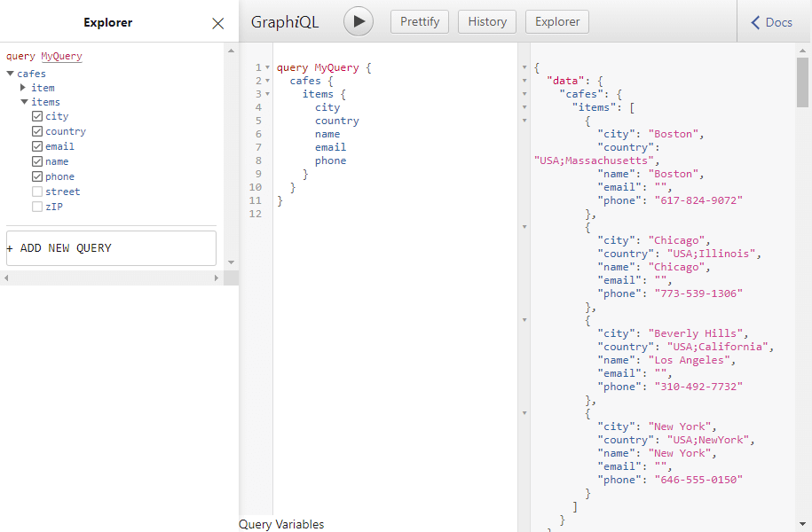
Task: Rename the MyQuery name in Explorer
Action: point(61,56)
